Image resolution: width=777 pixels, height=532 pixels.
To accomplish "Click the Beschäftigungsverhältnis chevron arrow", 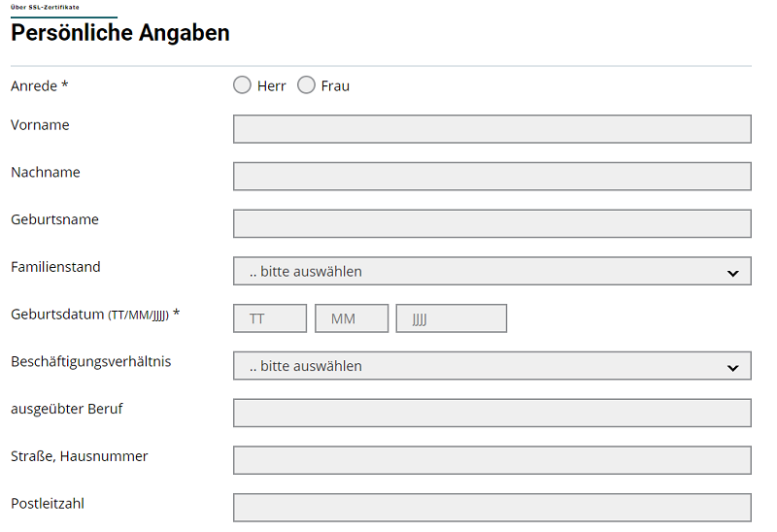I will click(x=733, y=368).
